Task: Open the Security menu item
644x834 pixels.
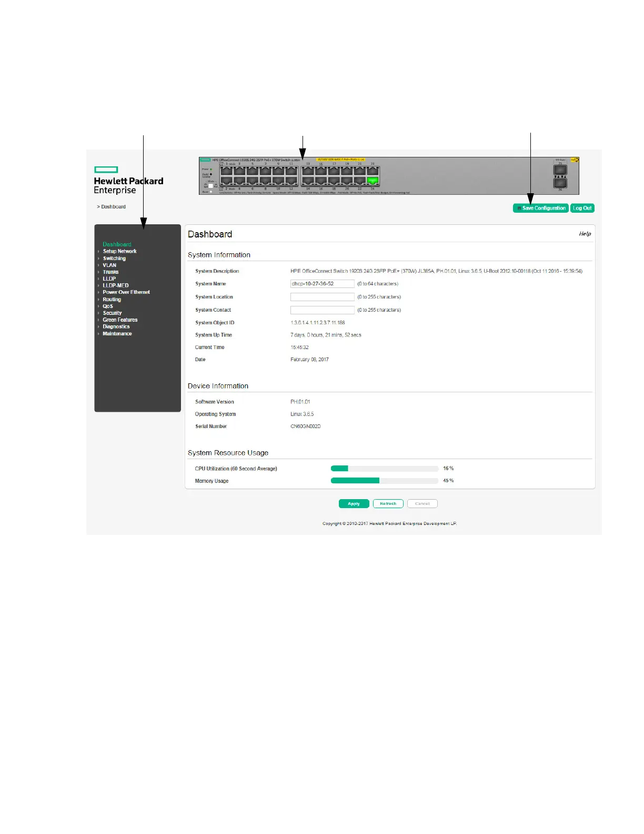Action: point(112,313)
